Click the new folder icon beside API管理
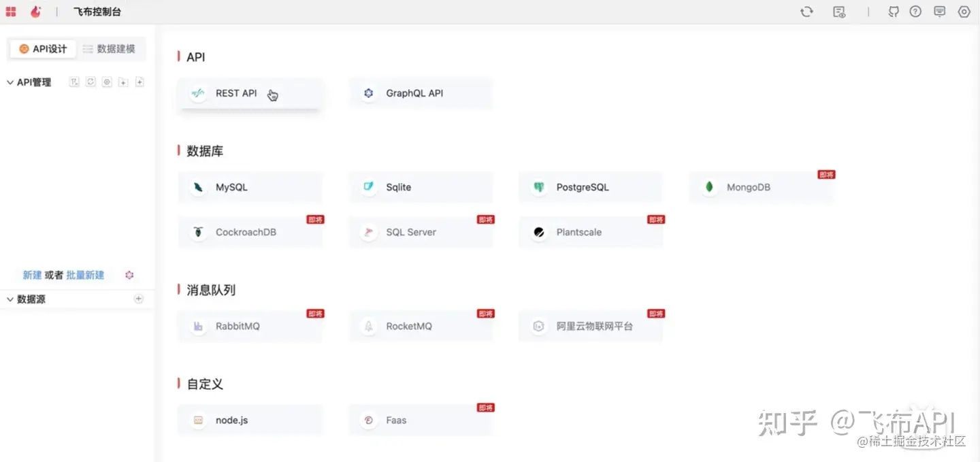Image resolution: width=980 pixels, height=462 pixels. coord(123,82)
